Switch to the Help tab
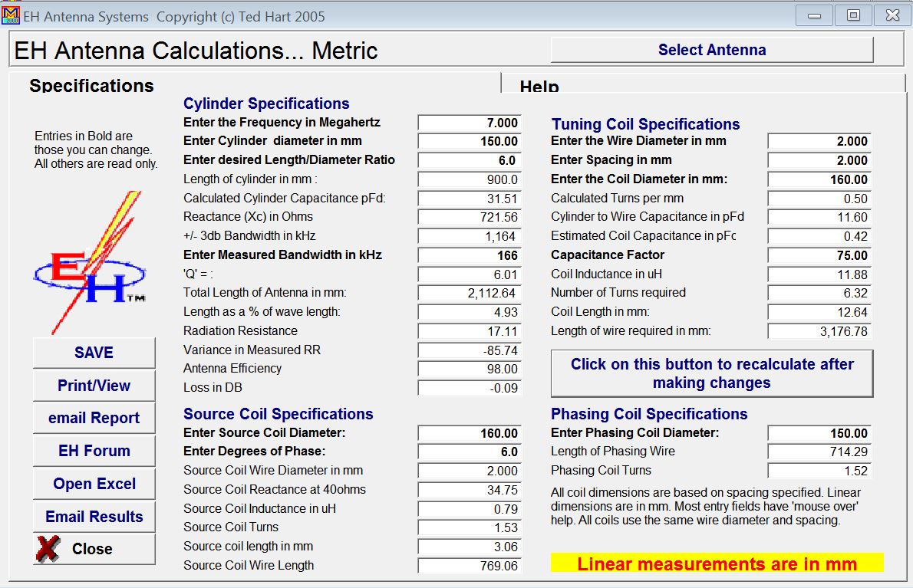The width and height of the screenshot is (913, 588). pos(539,87)
